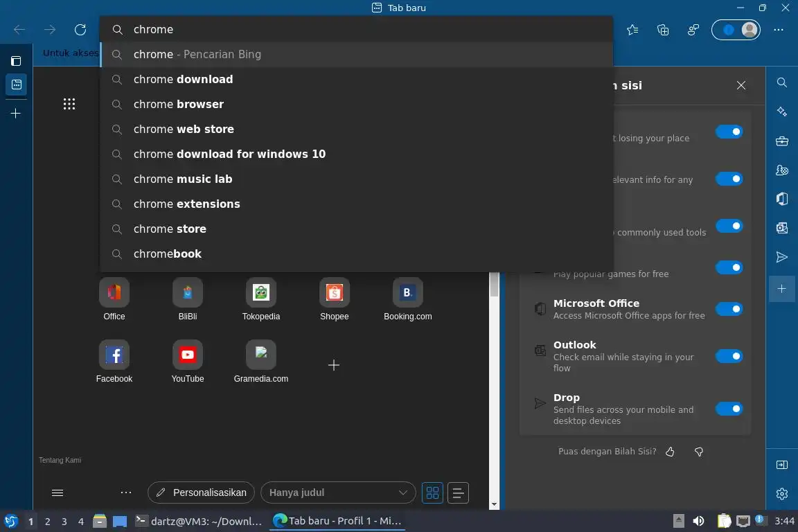Open the dartz@VM3 terminal taskbar item
798x532 pixels.
point(199,521)
